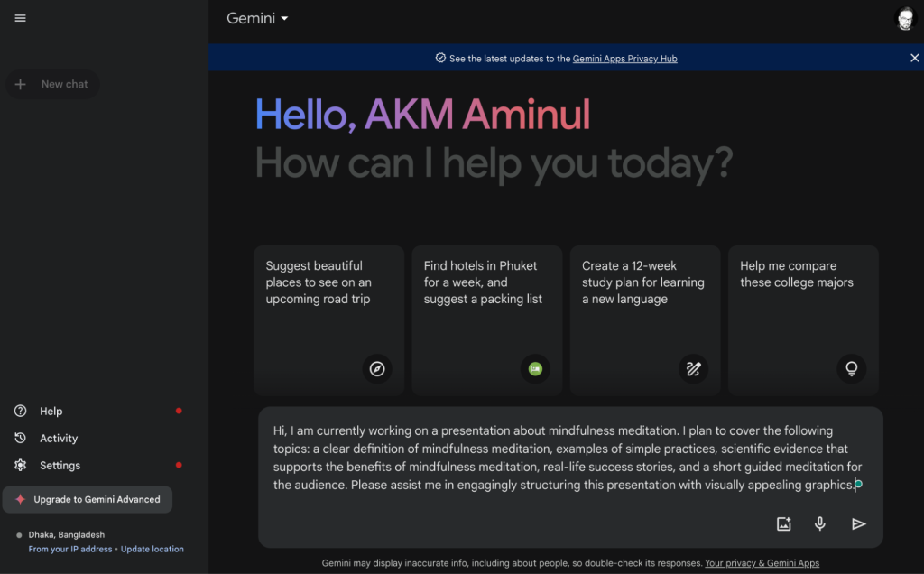
Task: Start a New chat
Action: (53, 85)
